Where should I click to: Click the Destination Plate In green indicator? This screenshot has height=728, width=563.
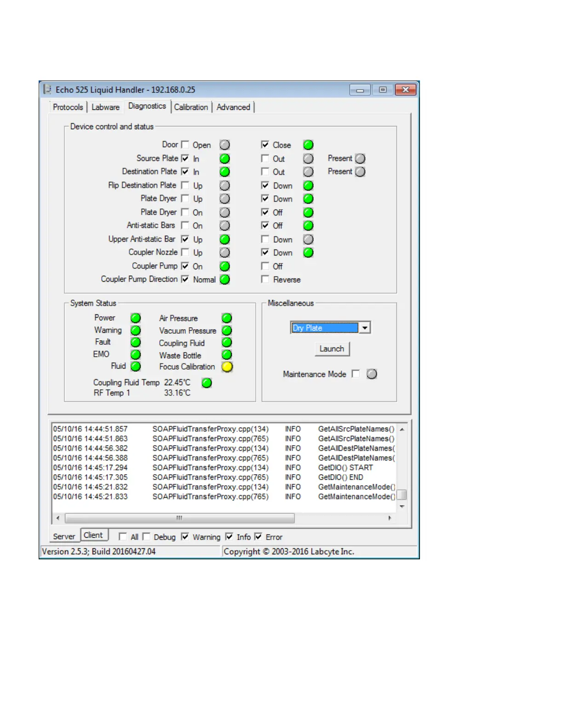point(224,171)
